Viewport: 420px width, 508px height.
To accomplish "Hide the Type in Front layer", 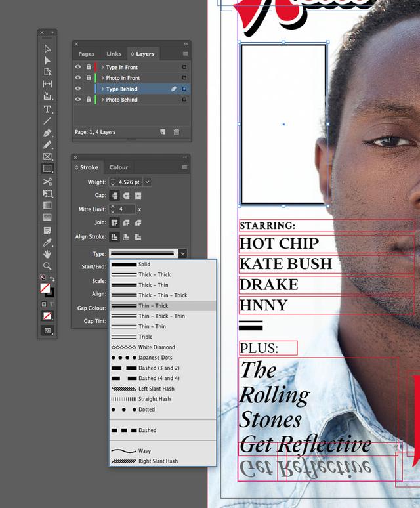I will pos(77,67).
